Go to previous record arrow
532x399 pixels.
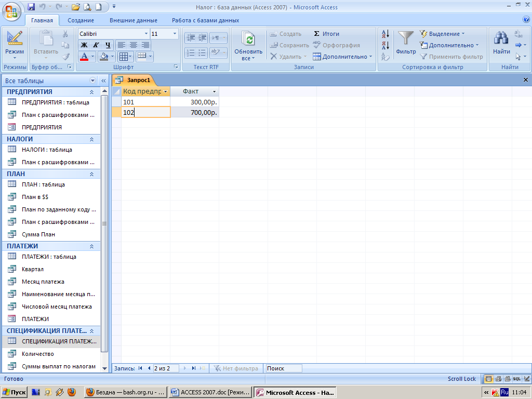149,368
